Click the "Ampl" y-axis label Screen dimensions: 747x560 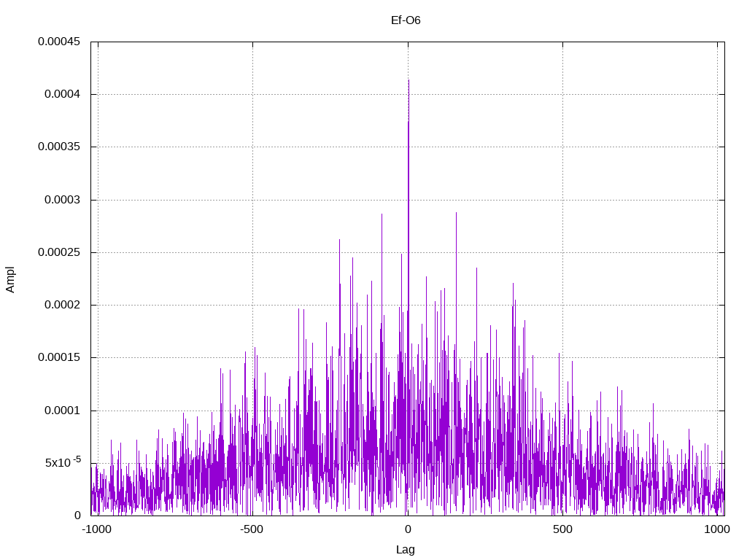click(x=10, y=279)
